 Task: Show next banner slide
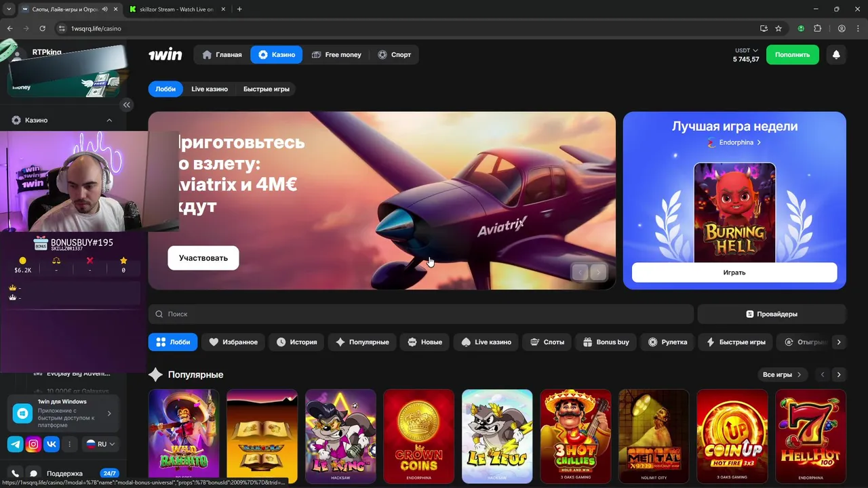[598, 272]
